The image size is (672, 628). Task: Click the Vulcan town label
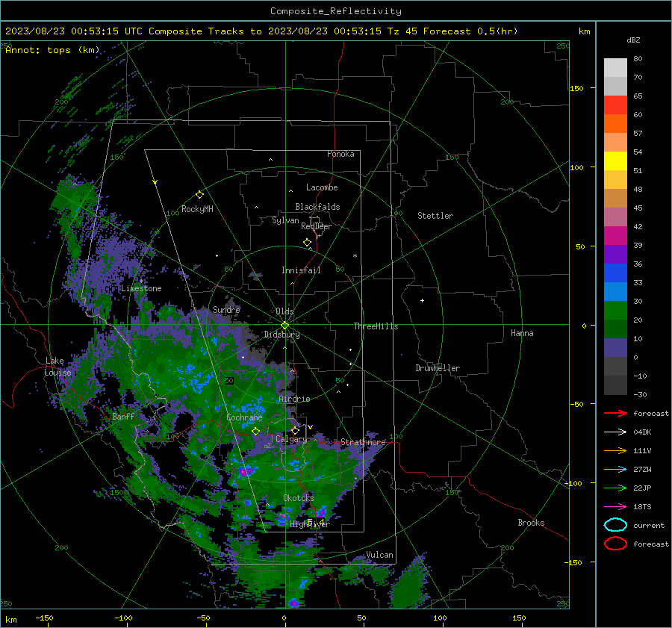pyautogui.click(x=380, y=555)
